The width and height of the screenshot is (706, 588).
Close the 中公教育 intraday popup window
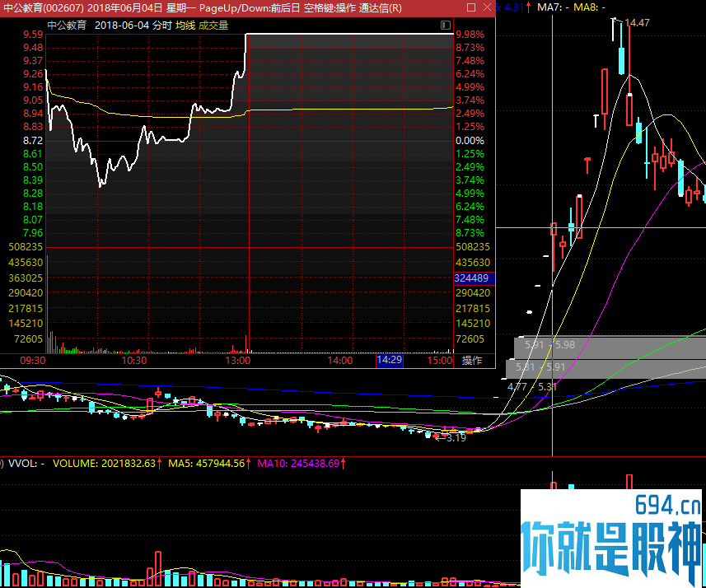487,7
